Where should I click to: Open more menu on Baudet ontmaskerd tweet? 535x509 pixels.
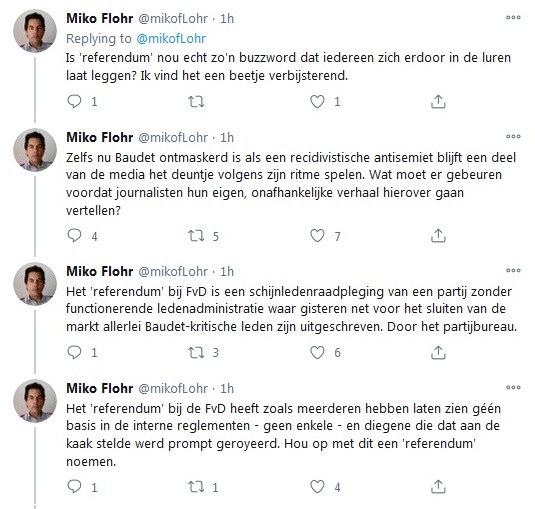click(x=513, y=136)
